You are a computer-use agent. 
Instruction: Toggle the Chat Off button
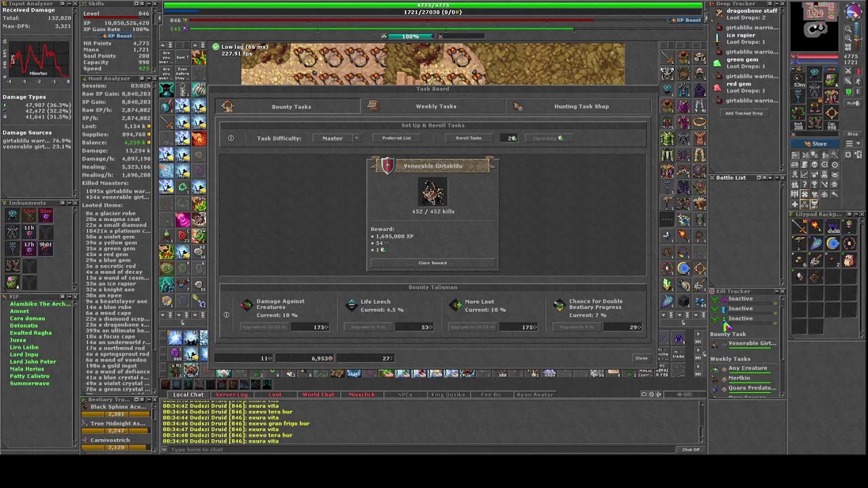pyautogui.click(x=690, y=449)
